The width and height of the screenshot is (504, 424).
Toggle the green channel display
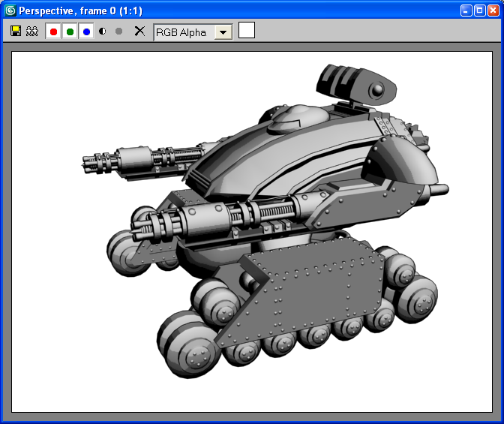click(70, 32)
